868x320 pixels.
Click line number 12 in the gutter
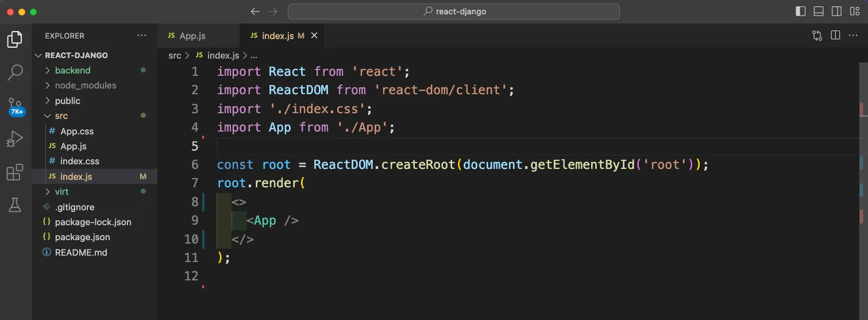[191, 276]
